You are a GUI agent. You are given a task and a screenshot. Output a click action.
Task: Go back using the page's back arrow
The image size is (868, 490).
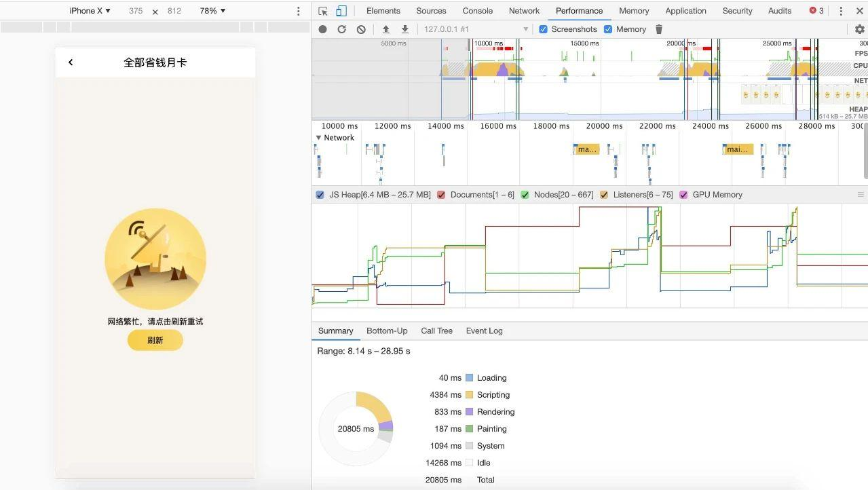click(71, 62)
